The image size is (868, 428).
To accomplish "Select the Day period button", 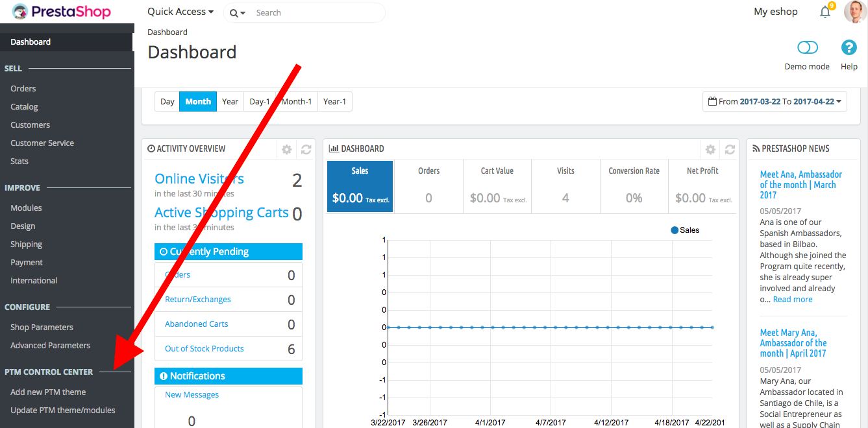I will [x=167, y=101].
